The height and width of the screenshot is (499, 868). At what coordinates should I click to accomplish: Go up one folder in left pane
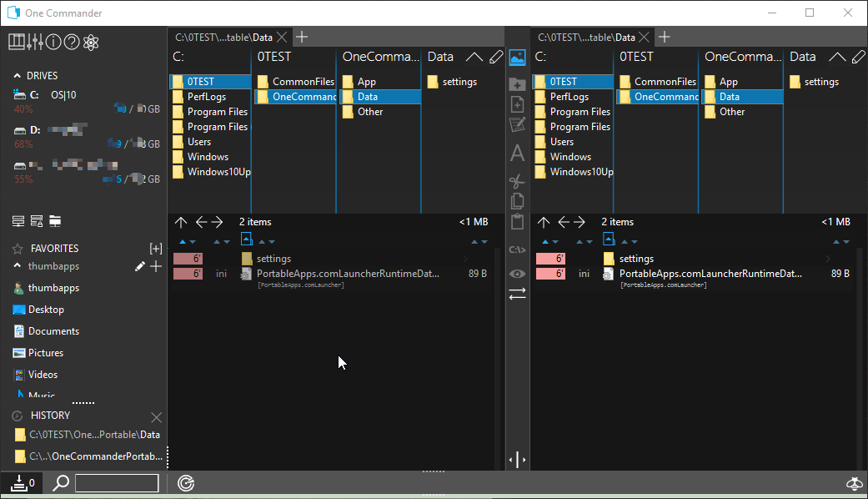point(181,222)
